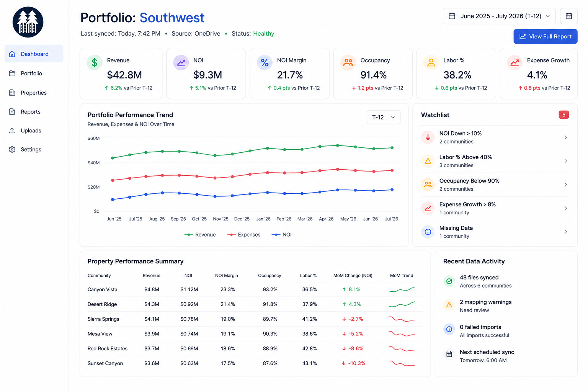Click Occupancy 91.4% KPI value
Image resolution: width=588 pixels, height=392 pixels.
pyautogui.click(x=373, y=75)
